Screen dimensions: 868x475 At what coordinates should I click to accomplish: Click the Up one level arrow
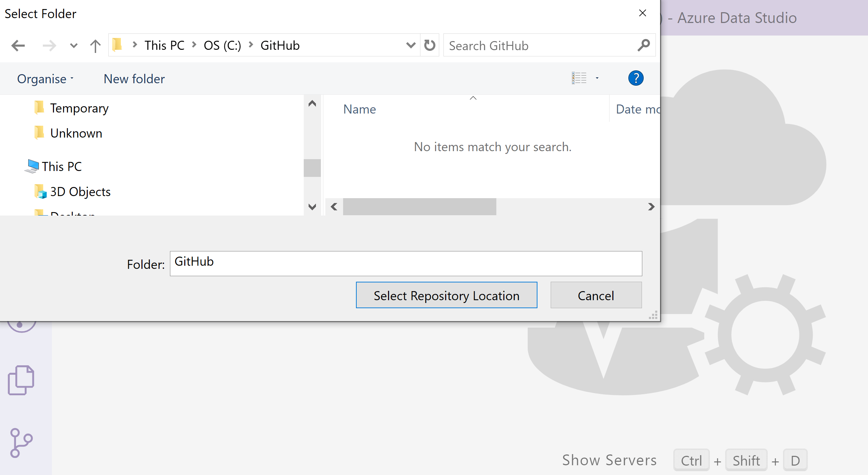(x=95, y=46)
